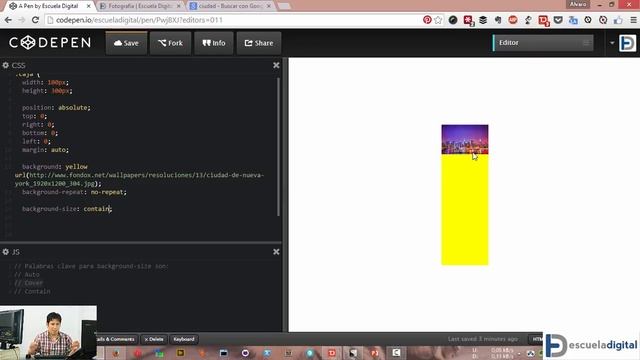Screen dimensions: 640x360
Task: Open the Adblock Plus extension icon
Action: [x=513, y=20]
